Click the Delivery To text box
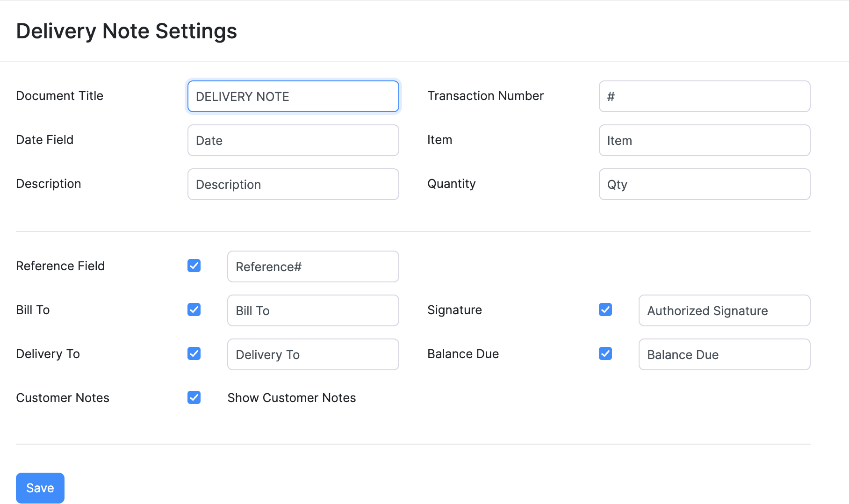 pos(313,354)
